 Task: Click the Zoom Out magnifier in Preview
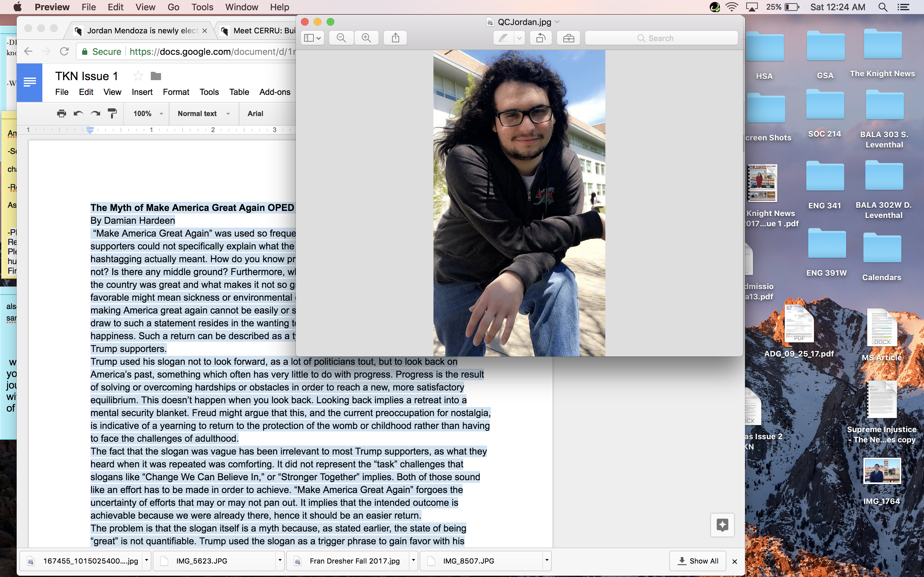341,38
